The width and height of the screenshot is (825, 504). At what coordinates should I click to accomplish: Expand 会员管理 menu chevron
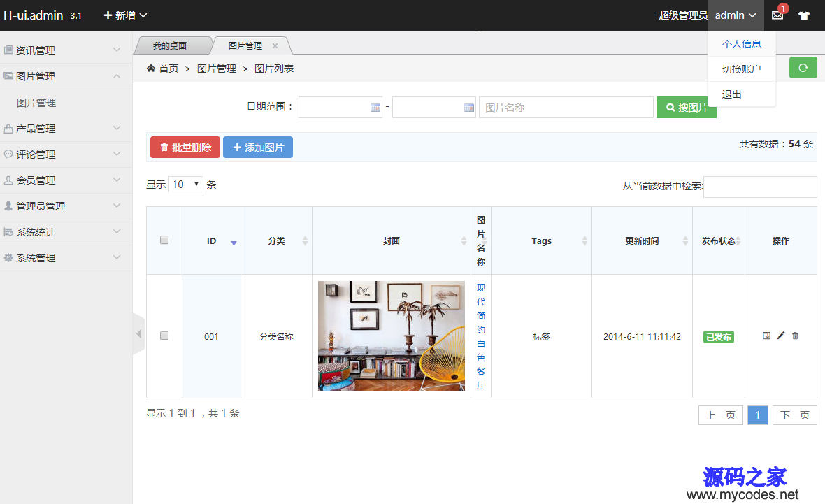[x=117, y=180]
